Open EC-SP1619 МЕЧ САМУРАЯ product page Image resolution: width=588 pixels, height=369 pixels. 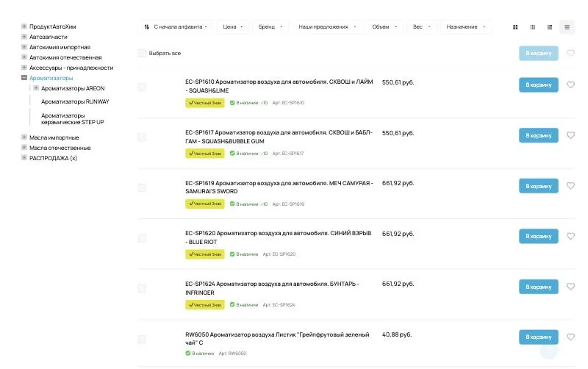pos(279,187)
